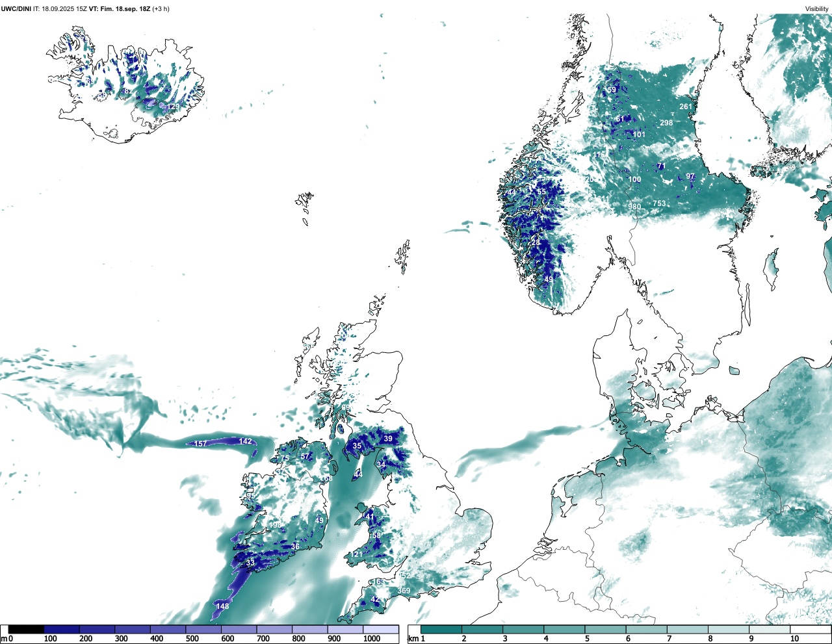Click the '1000' tick on the metres legend
The width and height of the screenshot is (832, 644).
372,639
